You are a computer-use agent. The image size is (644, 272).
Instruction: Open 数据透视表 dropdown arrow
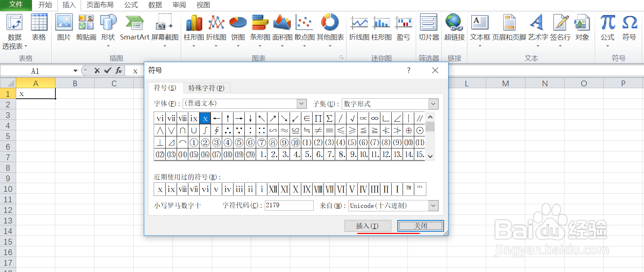26,46
